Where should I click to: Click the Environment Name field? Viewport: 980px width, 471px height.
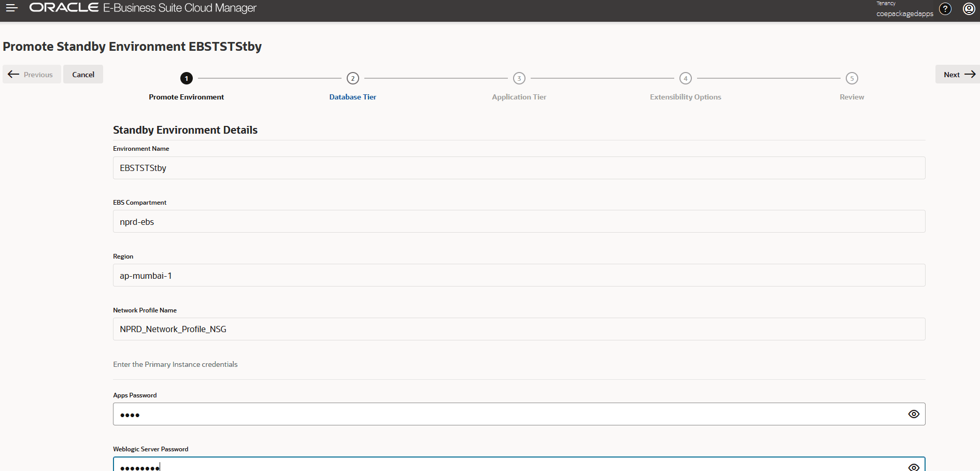(x=519, y=168)
